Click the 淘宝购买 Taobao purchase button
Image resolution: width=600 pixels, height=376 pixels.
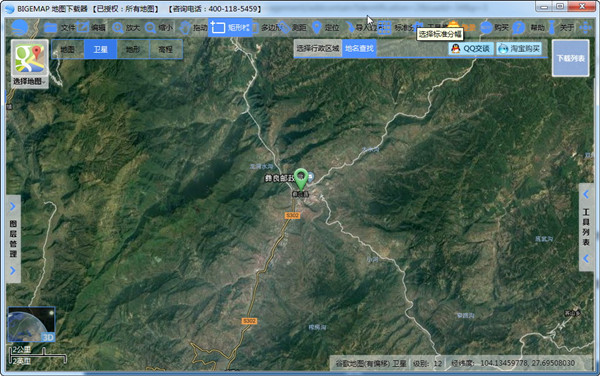coord(519,49)
